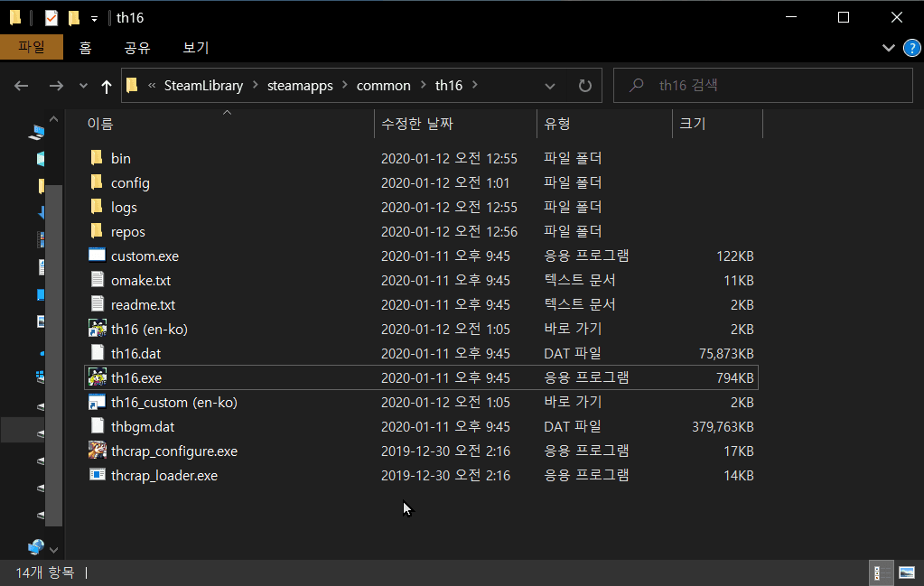Image resolution: width=924 pixels, height=586 pixels.
Task: Open the 파일 menu tab
Action: [x=32, y=47]
